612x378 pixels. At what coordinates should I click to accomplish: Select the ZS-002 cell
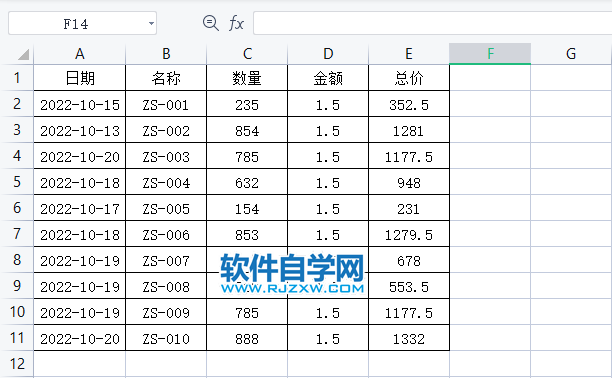coord(166,130)
